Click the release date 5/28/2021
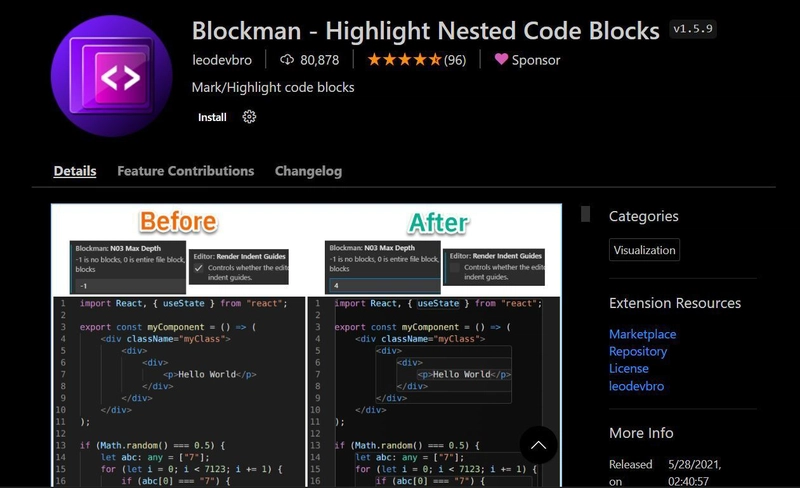The height and width of the screenshot is (488, 800). pos(694,465)
